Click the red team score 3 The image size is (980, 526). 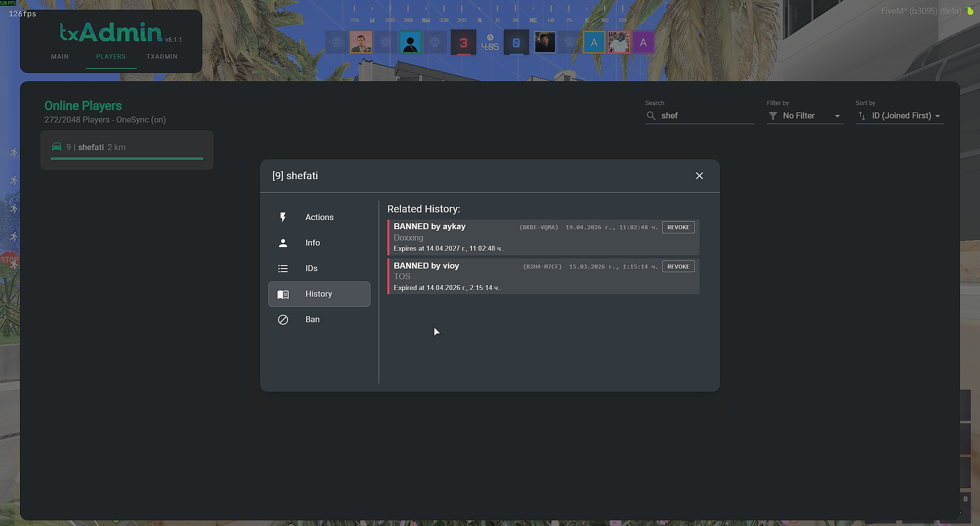463,43
